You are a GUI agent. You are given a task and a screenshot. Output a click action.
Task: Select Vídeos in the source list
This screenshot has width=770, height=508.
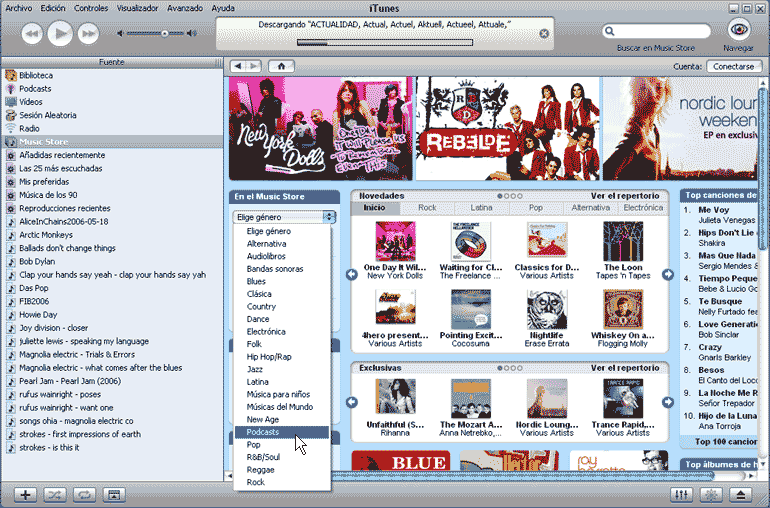click(112, 102)
